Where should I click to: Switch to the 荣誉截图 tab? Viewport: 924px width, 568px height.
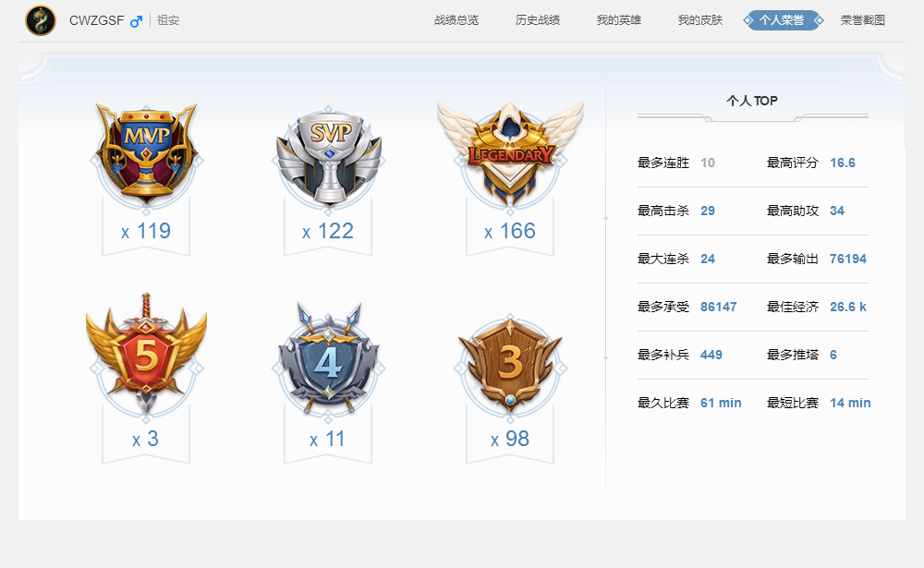pos(863,20)
